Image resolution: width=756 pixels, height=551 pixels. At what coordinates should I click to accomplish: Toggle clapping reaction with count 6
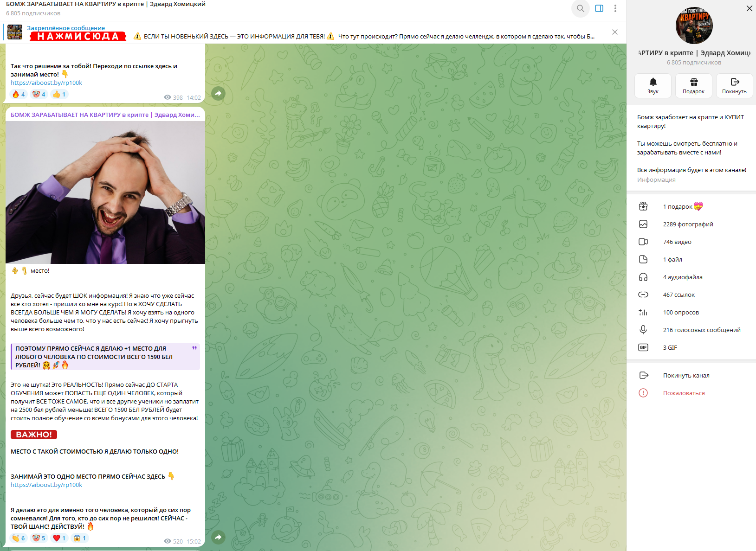point(19,538)
